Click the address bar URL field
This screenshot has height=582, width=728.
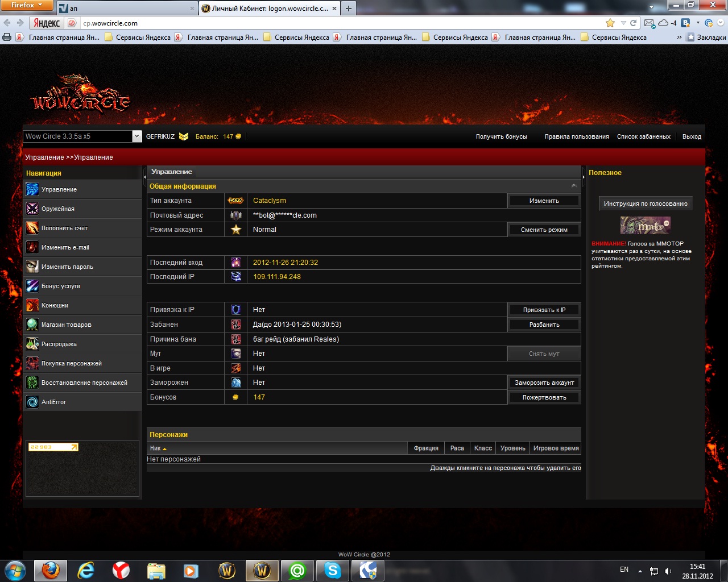pos(341,23)
